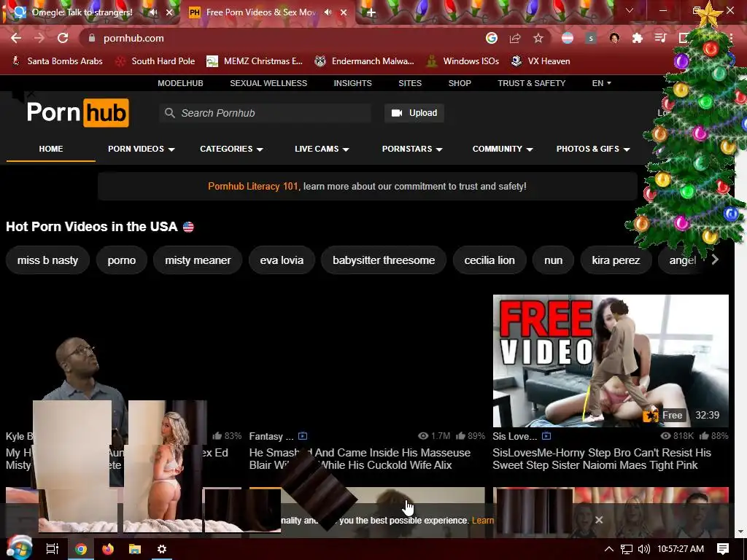Click the site logo in the header
The width and height of the screenshot is (747, 560).
(x=77, y=113)
